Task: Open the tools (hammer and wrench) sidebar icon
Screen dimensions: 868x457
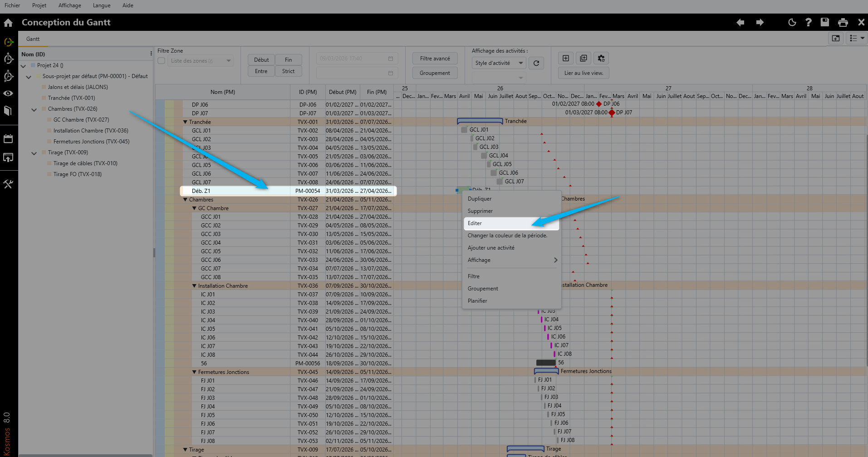Action: pos(8,184)
